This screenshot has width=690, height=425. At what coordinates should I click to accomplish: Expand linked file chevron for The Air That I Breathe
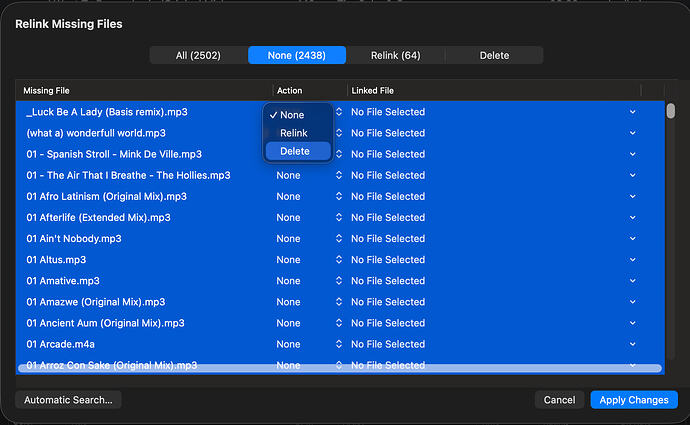point(632,175)
